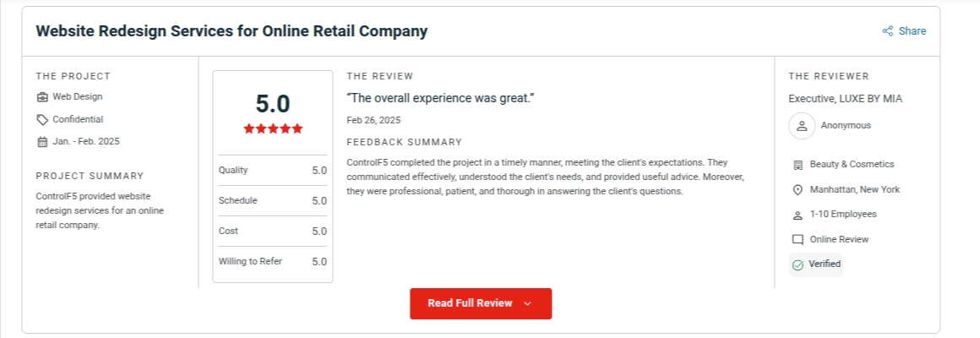Screen dimensions: 980x338
Task: Click the location pin icon for Manhattan
Action: click(x=798, y=190)
